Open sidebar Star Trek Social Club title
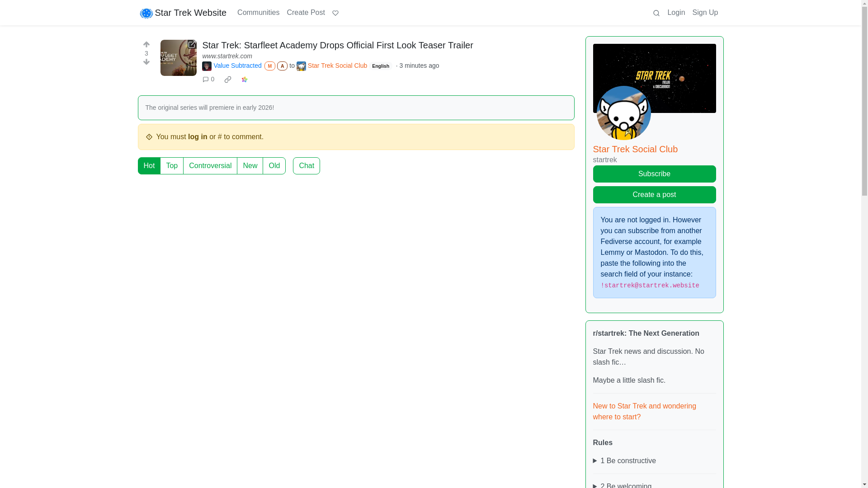This screenshot has width=868, height=488. (x=635, y=149)
